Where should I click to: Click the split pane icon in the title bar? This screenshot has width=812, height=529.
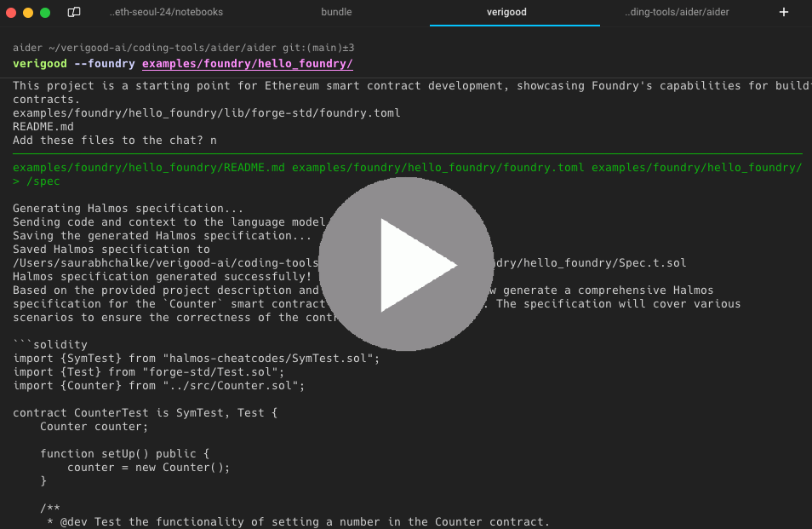(74, 12)
